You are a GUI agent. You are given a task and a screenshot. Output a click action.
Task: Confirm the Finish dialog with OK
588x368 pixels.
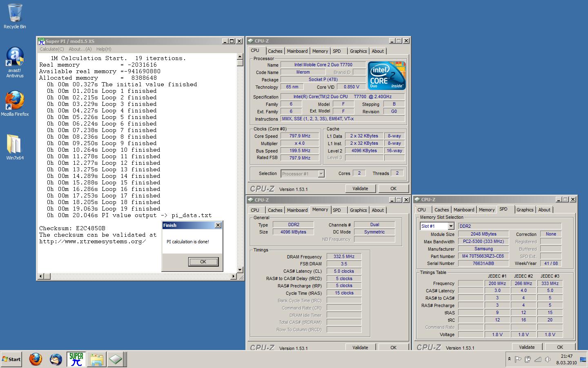[203, 262]
